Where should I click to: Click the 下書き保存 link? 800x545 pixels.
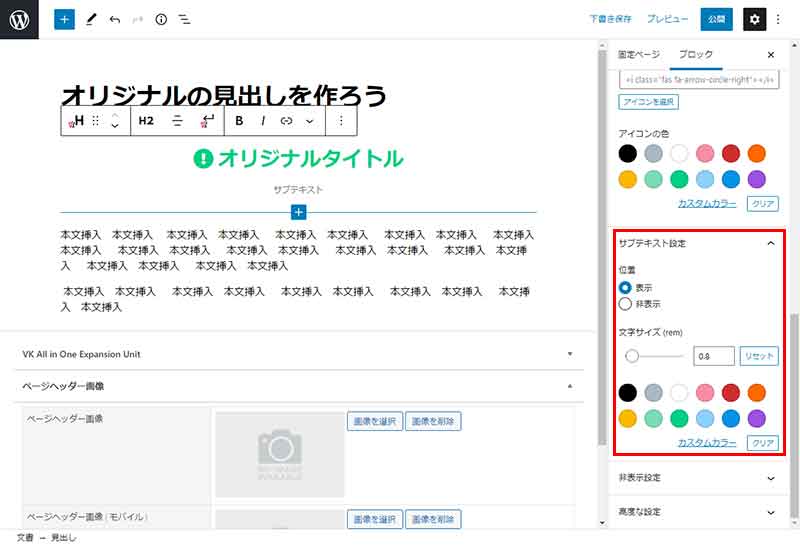click(610, 19)
